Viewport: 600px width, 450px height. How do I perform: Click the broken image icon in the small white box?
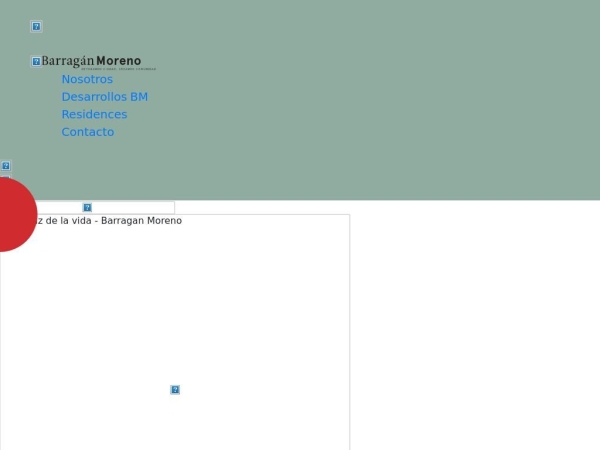tap(87, 207)
